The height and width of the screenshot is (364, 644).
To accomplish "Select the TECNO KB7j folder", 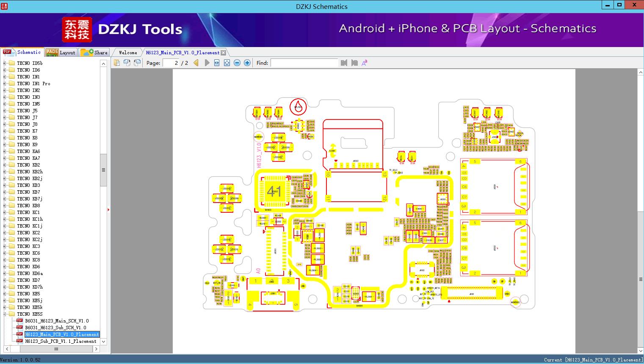I will pyautogui.click(x=30, y=199).
